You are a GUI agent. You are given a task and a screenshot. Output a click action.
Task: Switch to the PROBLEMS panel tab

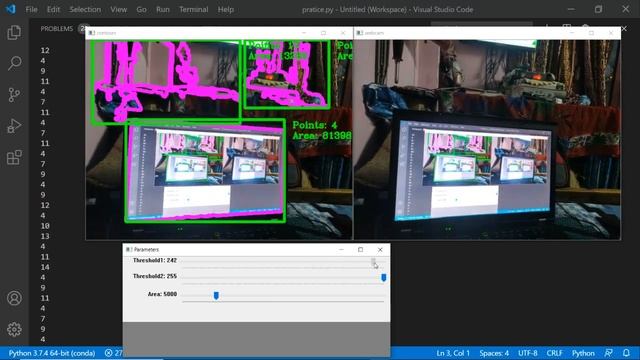(57, 29)
